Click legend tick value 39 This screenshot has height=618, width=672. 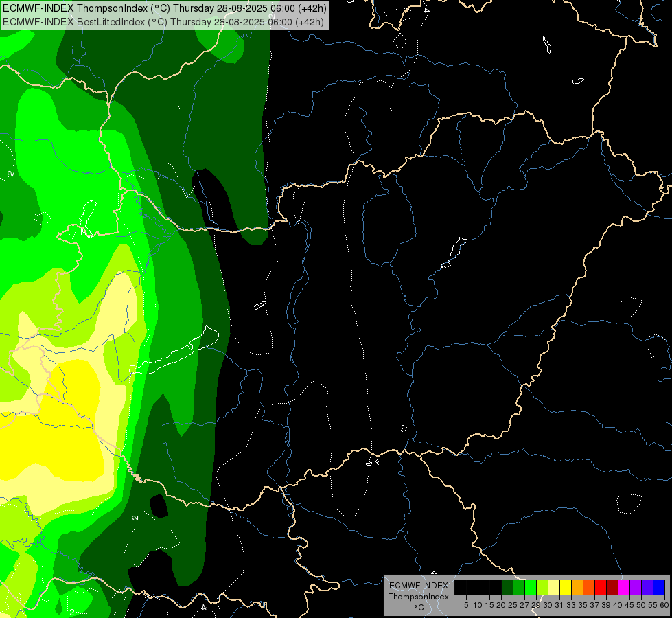point(606,605)
